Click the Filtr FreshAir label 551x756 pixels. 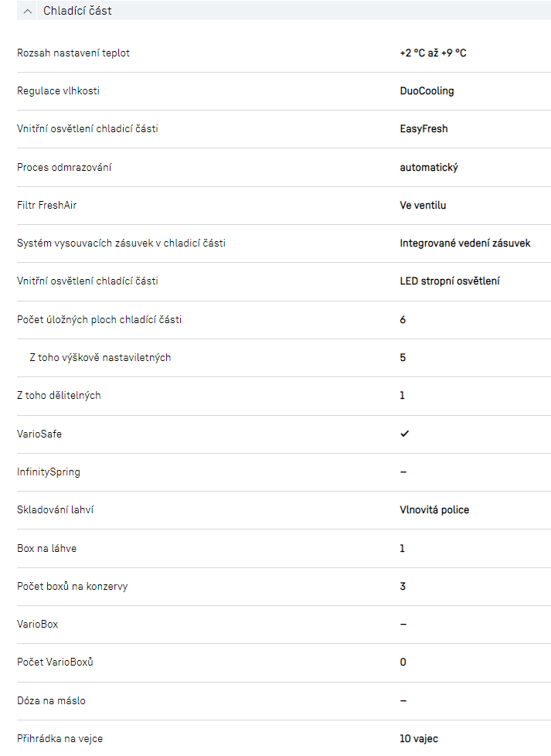pyautogui.click(x=47, y=206)
